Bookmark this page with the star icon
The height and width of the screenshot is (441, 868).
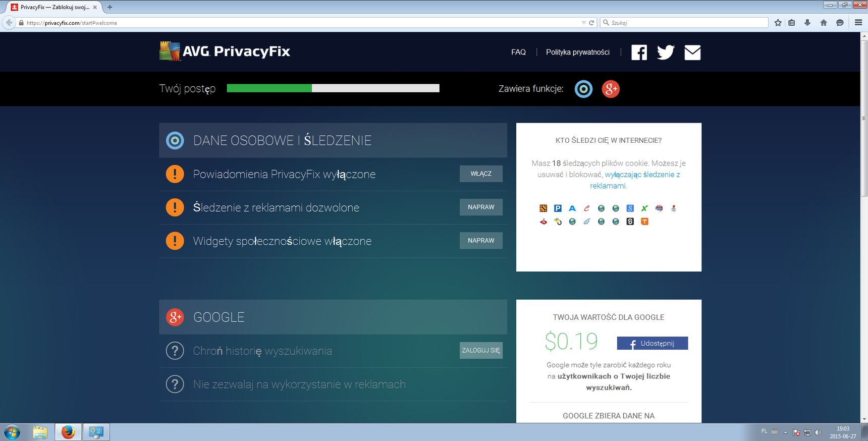coord(778,23)
